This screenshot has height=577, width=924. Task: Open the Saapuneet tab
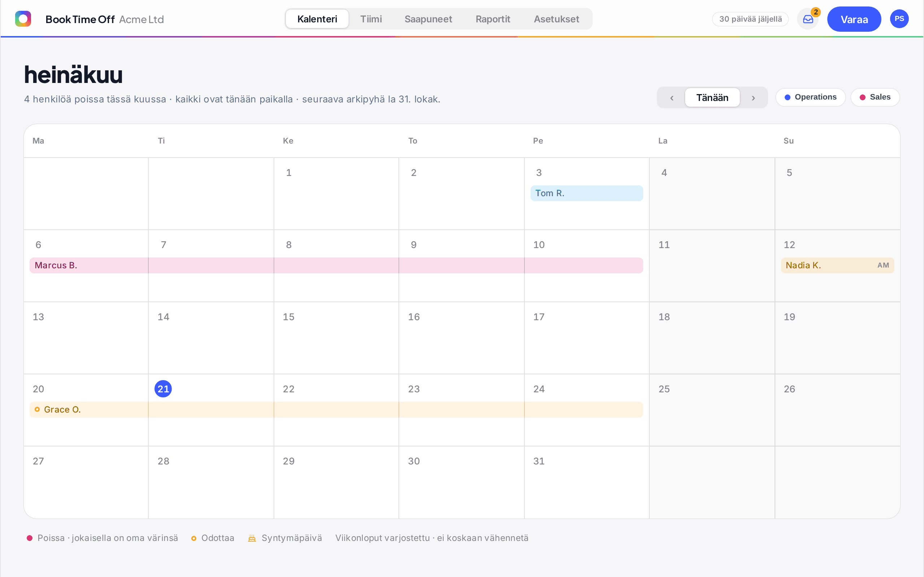428,19
